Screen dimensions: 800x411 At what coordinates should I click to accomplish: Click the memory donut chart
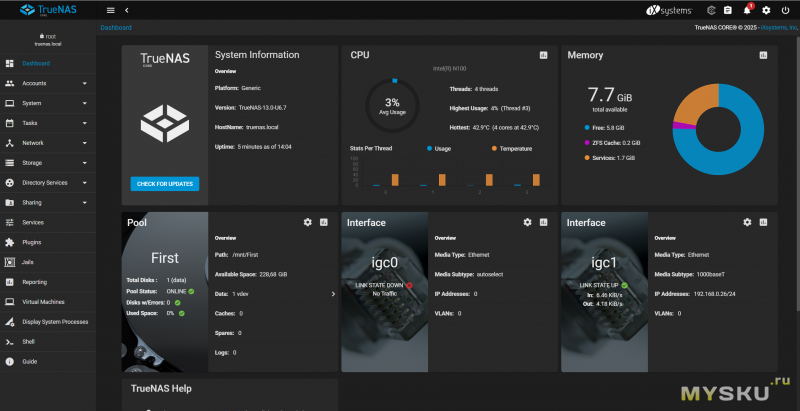(x=718, y=130)
